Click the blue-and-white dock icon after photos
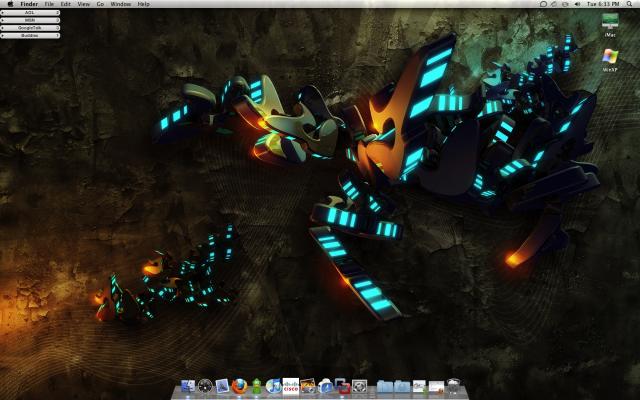 [x=325, y=386]
